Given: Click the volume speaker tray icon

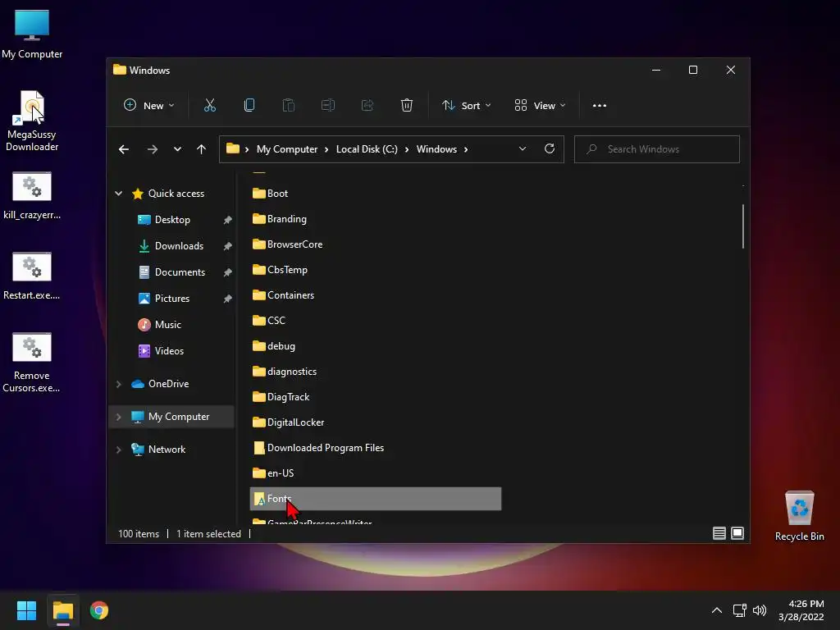Looking at the screenshot, I should [x=760, y=610].
